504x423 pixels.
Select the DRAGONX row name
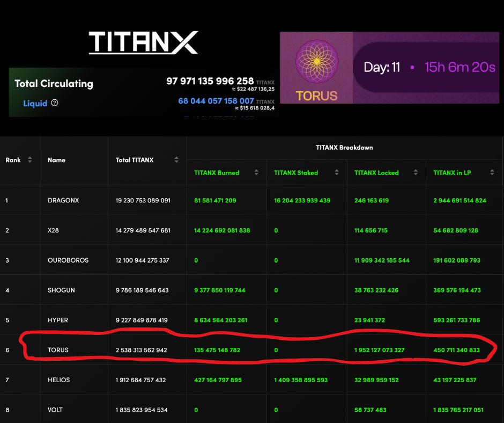[63, 200]
